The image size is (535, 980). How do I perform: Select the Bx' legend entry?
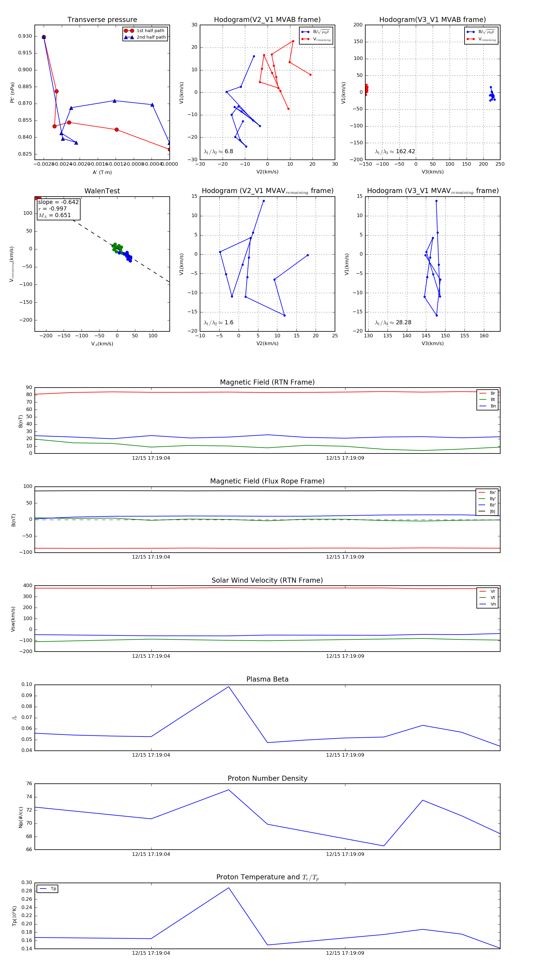(x=487, y=493)
